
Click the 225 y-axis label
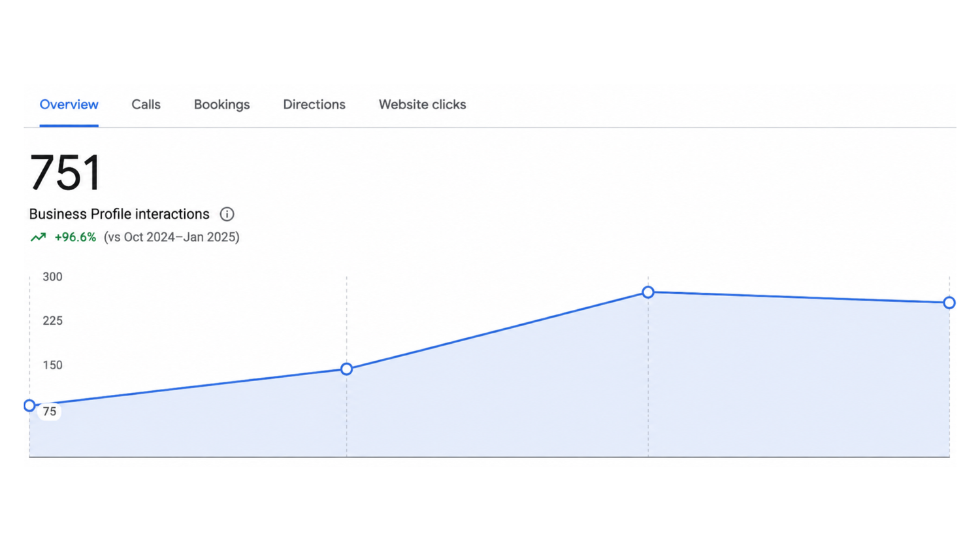[x=52, y=321]
